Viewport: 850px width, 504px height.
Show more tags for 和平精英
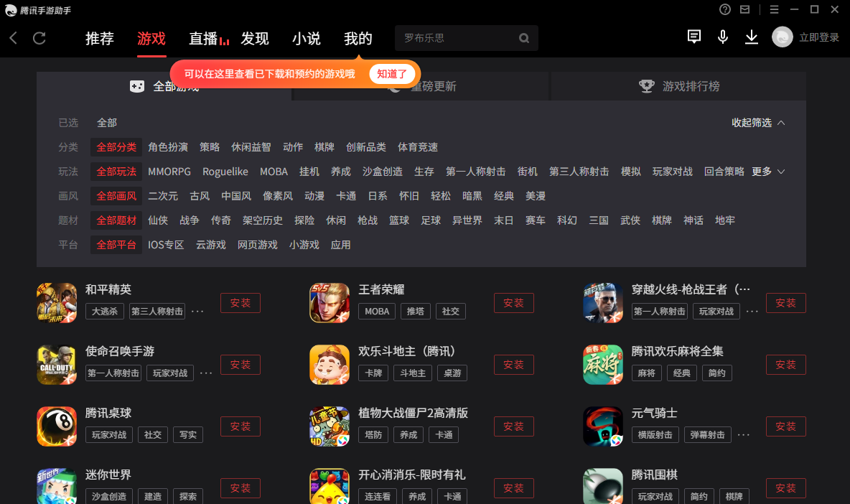click(x=197, y=312)
